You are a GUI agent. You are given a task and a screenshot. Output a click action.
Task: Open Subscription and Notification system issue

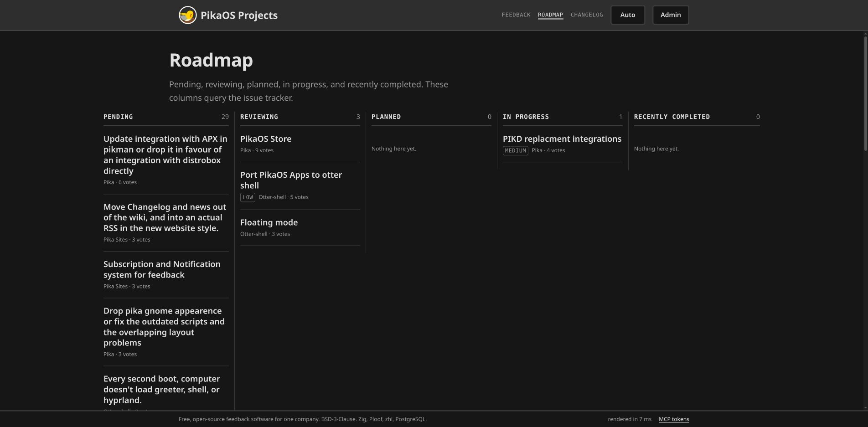point(162,269)
